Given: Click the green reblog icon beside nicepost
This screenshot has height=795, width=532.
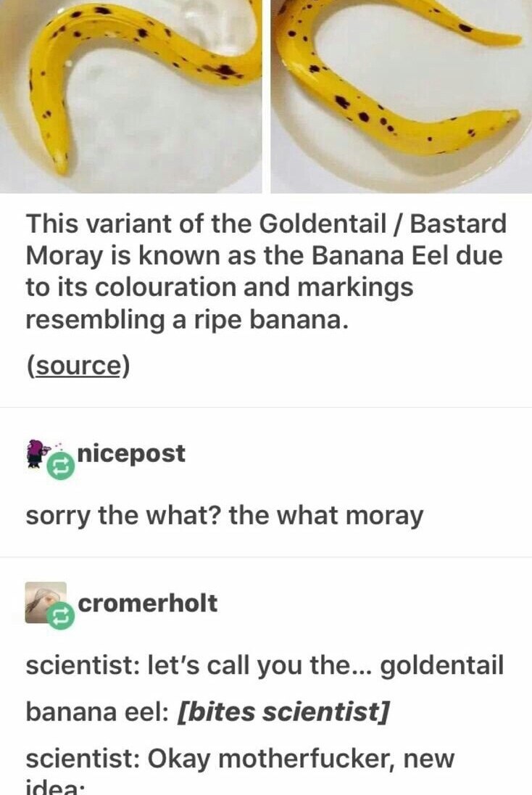Looking at the screenshot, I should [60, 466].
